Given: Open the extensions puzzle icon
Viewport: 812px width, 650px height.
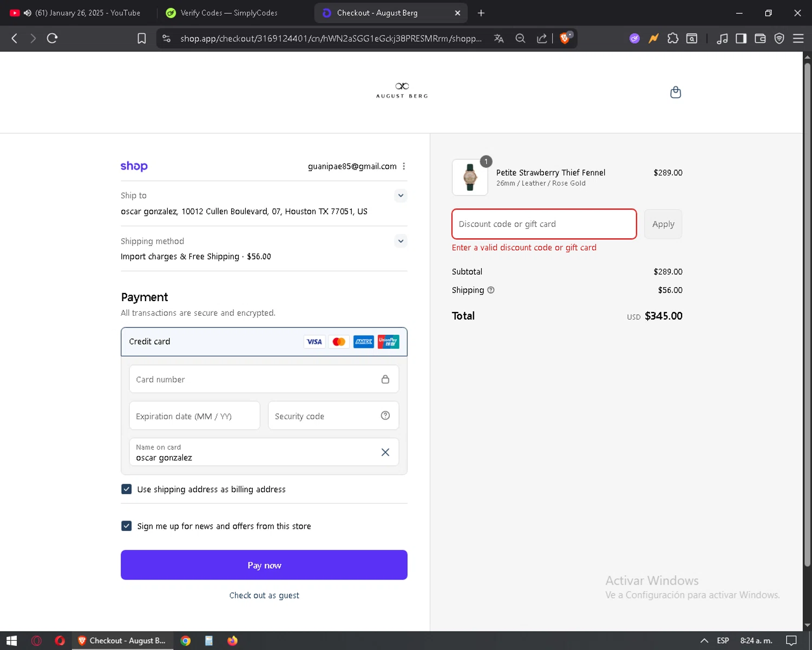Looking at the screenshot, I should 673,38.
